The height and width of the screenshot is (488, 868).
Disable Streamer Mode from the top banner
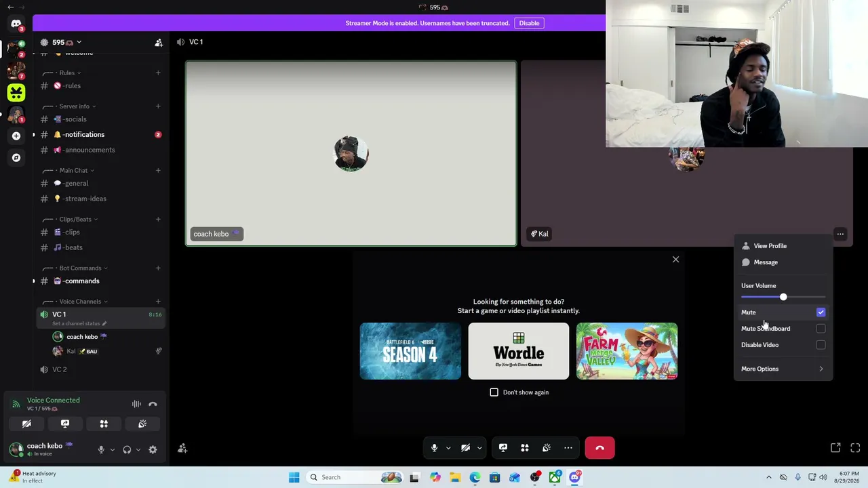(x=529, y=23)
